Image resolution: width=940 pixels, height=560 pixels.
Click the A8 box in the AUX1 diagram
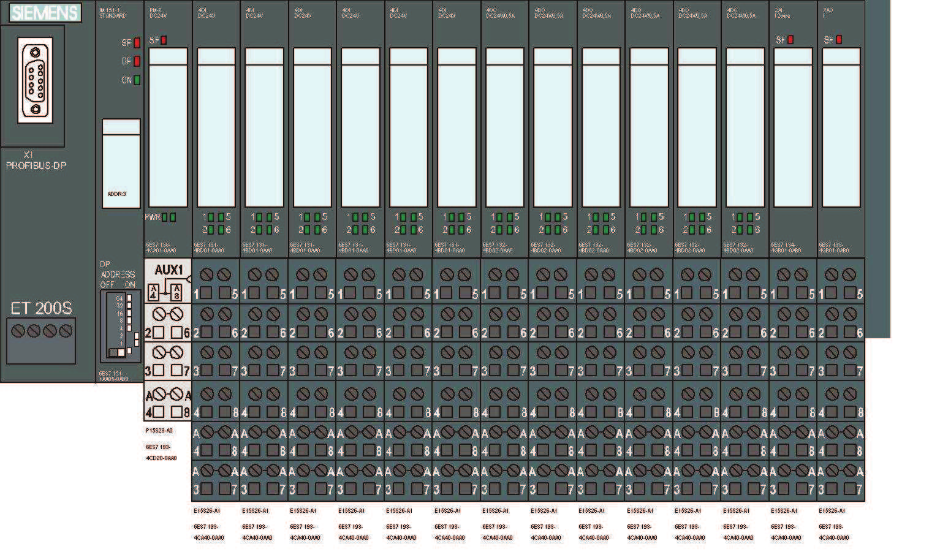176,292
